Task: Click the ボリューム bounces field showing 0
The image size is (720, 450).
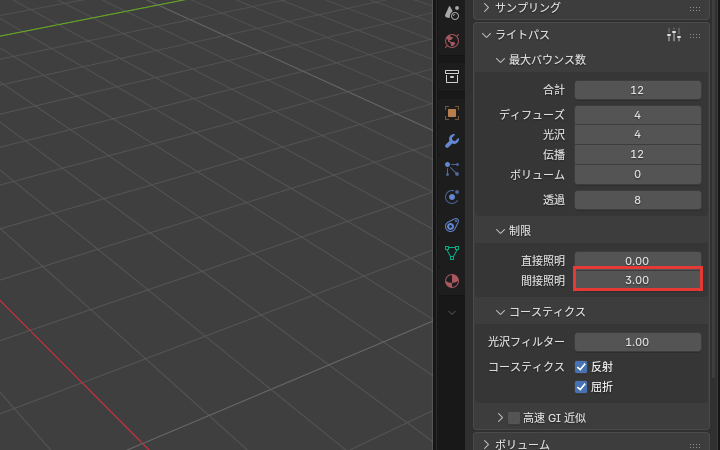Action: [638, 174]
